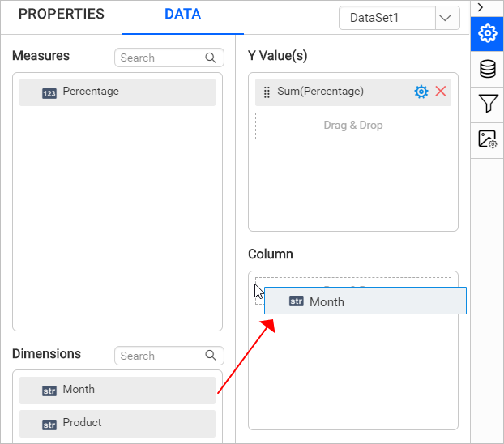Viewport: 504px width, 444px height.
Task: Open the DataSet1 combo box
Action: [x=387, y=18]
